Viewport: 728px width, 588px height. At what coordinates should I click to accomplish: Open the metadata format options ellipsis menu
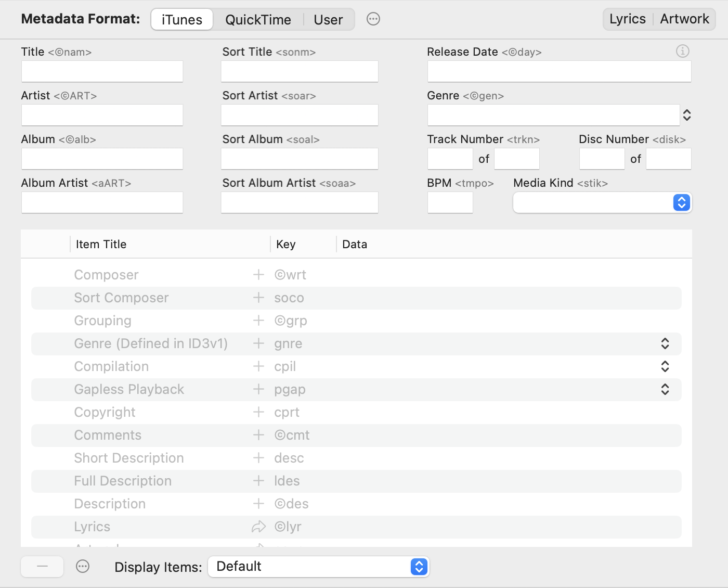(373, 19)
